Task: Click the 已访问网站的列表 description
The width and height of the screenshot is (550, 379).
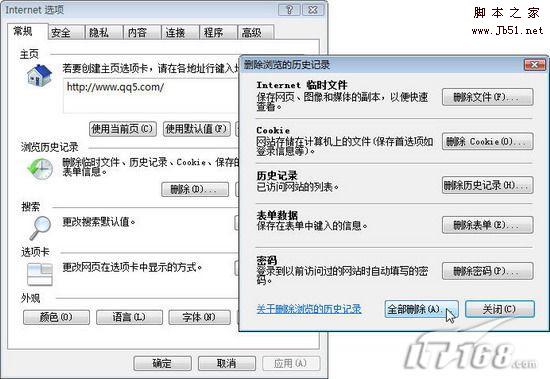Action: coord(298,187)
